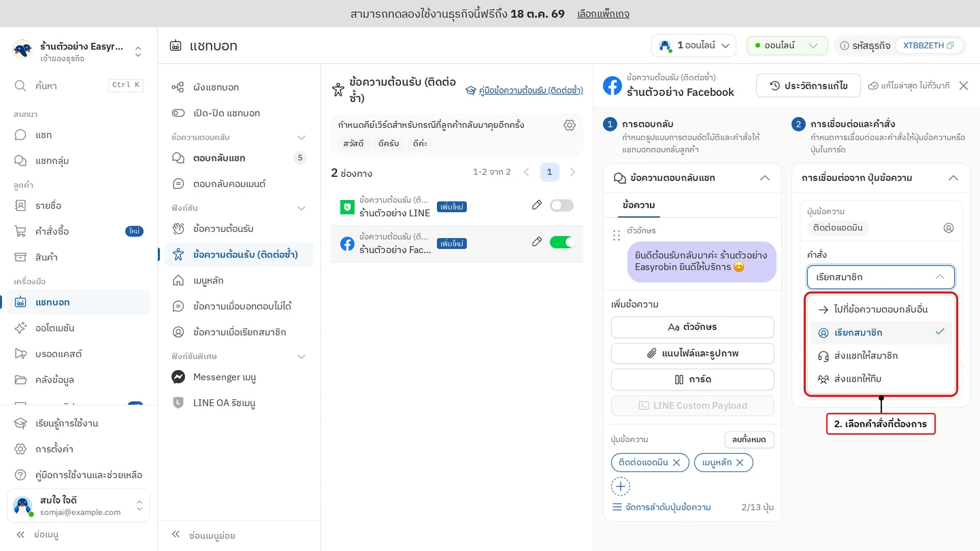
Task: Open แชท in the sidebar
Action: pos(78,135)
